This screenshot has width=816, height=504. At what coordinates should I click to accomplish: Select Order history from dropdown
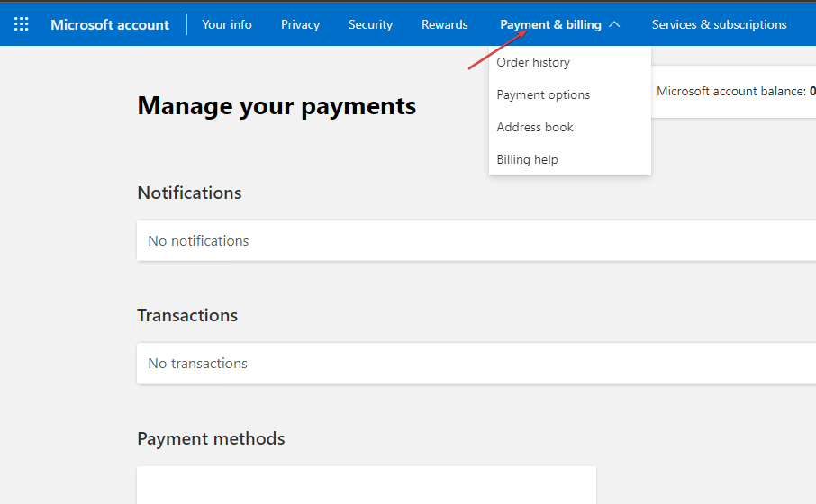(x=570, y=62)
